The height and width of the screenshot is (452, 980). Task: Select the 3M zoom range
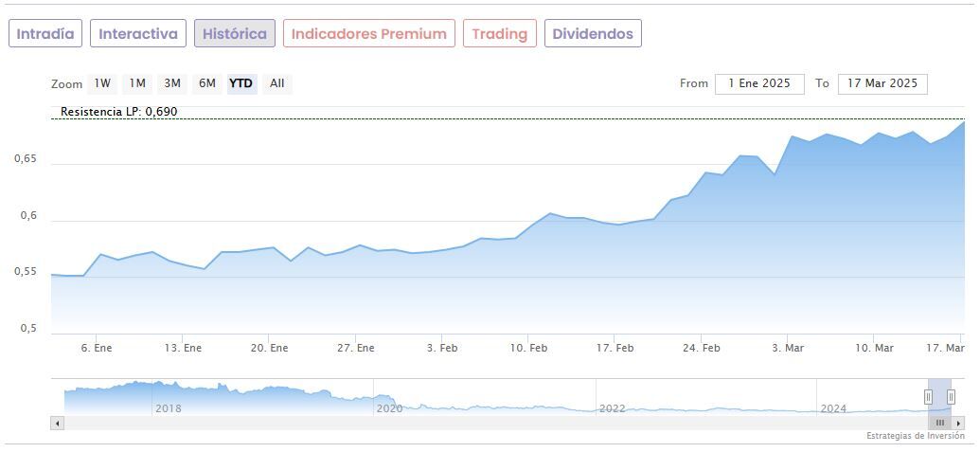pyautogui.click(x=172, y=83)
